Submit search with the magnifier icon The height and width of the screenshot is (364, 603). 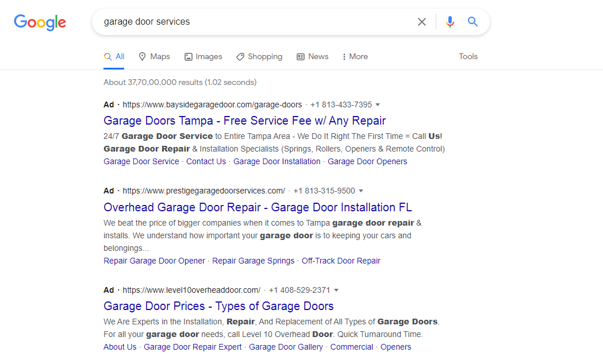click(x=473, y=21)
